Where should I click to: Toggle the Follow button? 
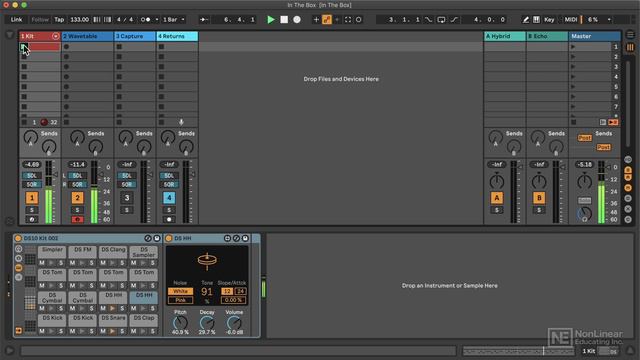coord(40,20)
